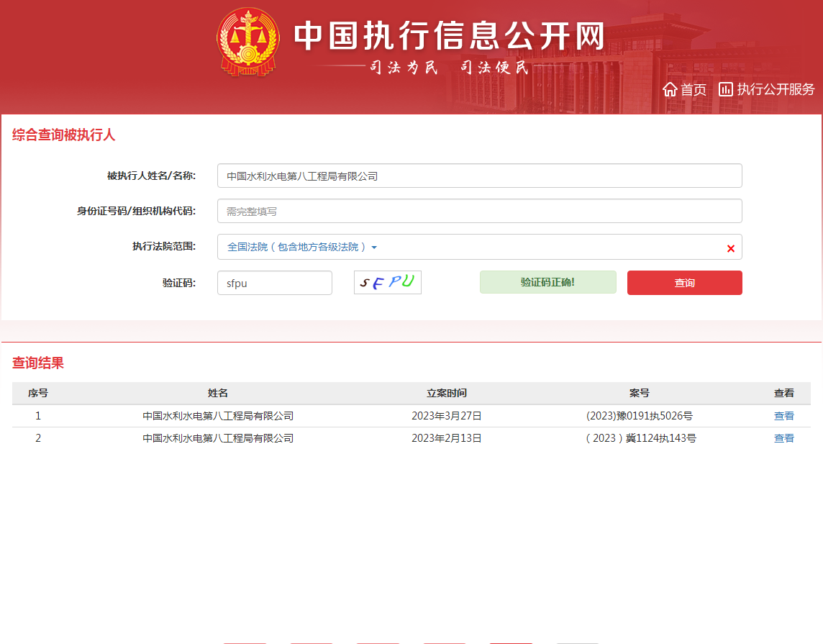Focus the 验证码 input containing sfpu

(x=275, y=283)
